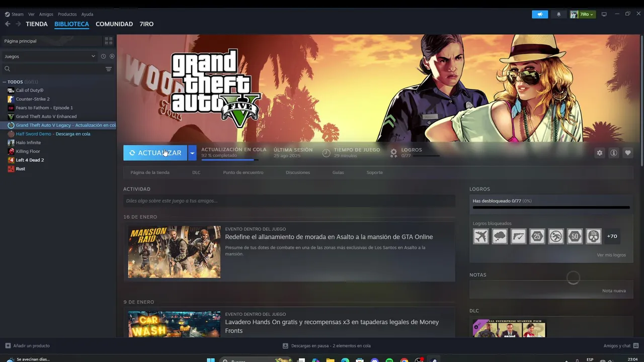This screenshot has height=362, width=644.
Task: Select the rifle locked achievement
Action: pos(518,236)
